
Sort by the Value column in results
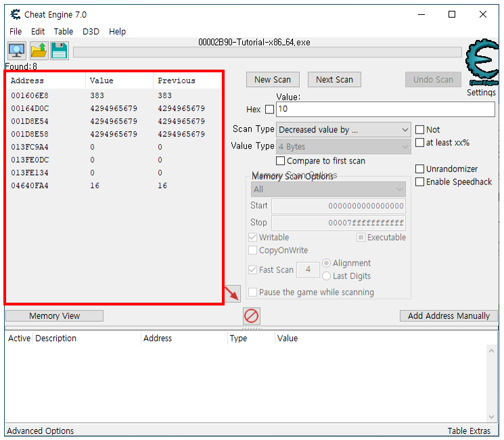[120, 80]
